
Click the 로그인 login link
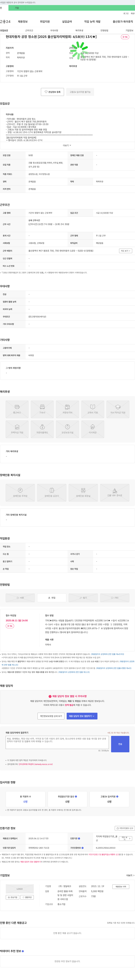click(x=126, y=13)
